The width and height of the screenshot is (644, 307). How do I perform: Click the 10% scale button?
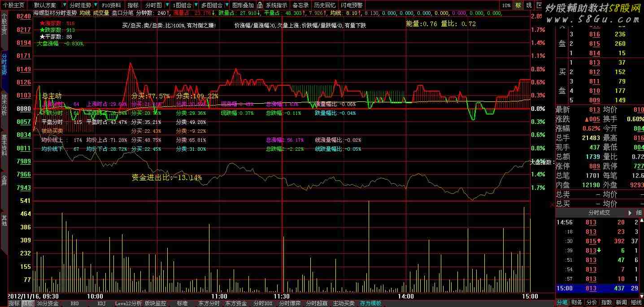(x=506, y=5)
